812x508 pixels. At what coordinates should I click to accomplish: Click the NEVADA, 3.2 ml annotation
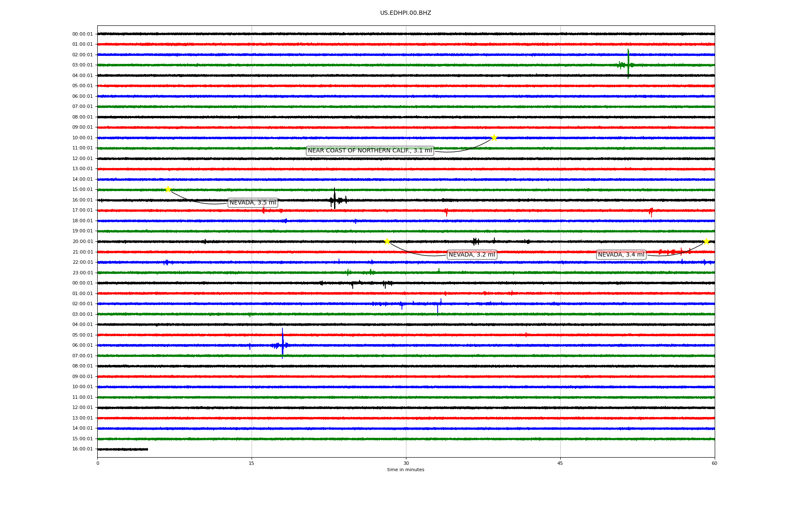point(472,255)
